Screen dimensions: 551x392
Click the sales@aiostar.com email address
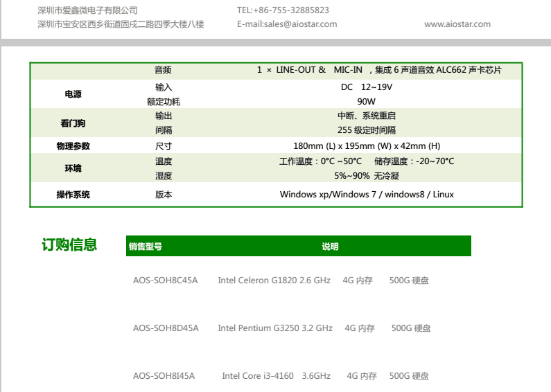300,24
